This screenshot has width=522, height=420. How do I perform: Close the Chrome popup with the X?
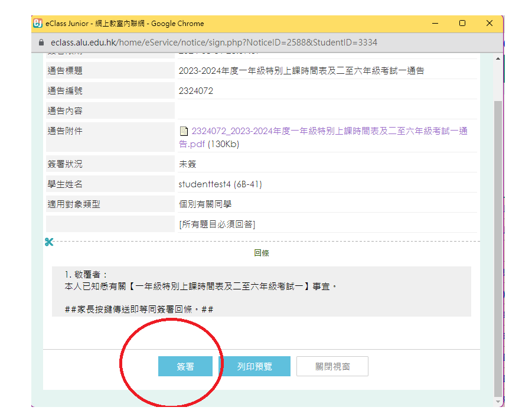[489, 24]
